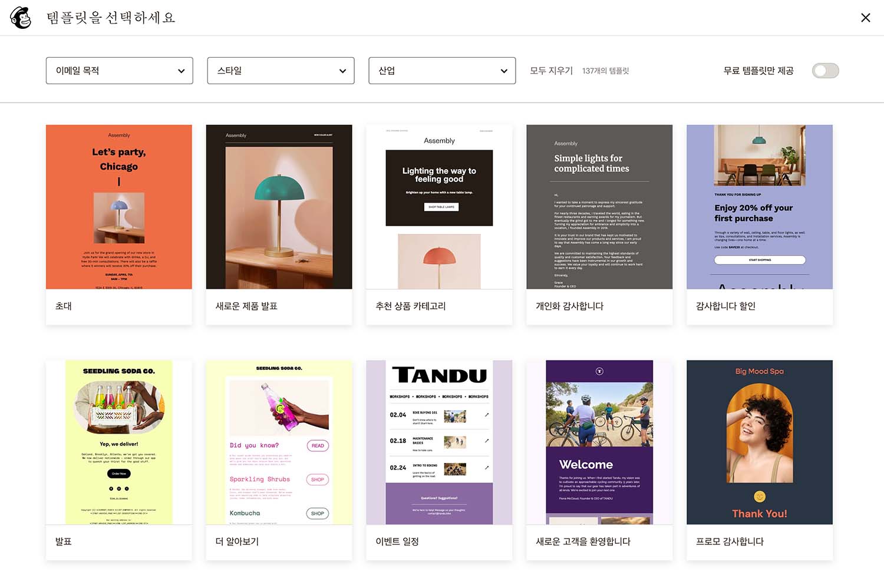The height and width of the screenshot is (588, 884).
Task: Select the 이벤트 일정 Tandu template thumbnail
Action: coord(440,442)
